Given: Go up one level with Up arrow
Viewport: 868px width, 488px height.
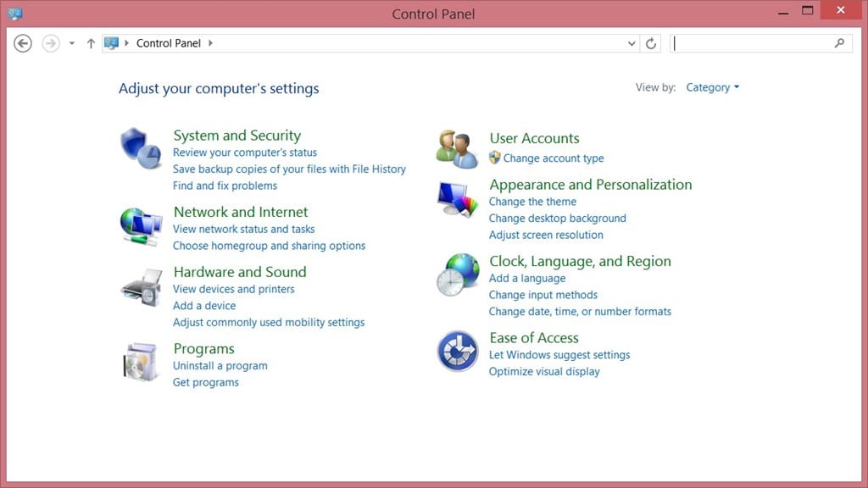Looking at the screenshot, I should (91, 43).
